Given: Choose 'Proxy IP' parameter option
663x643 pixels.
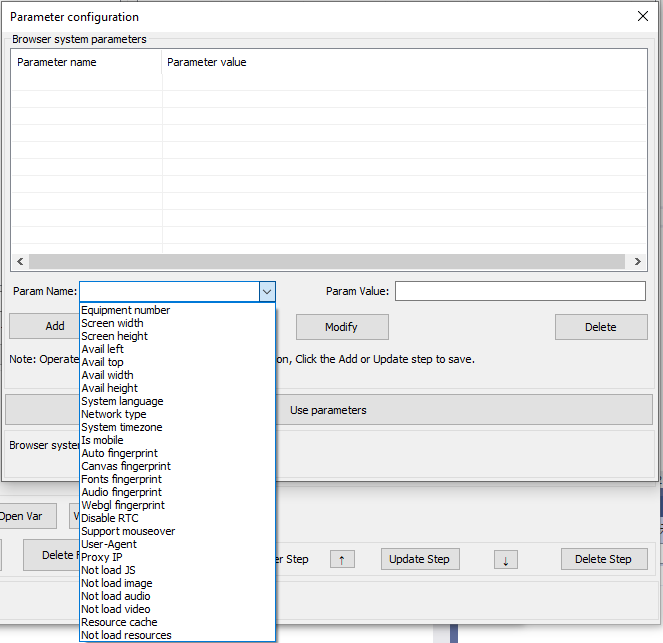Looking at the screenshot, I should (102, 557).
